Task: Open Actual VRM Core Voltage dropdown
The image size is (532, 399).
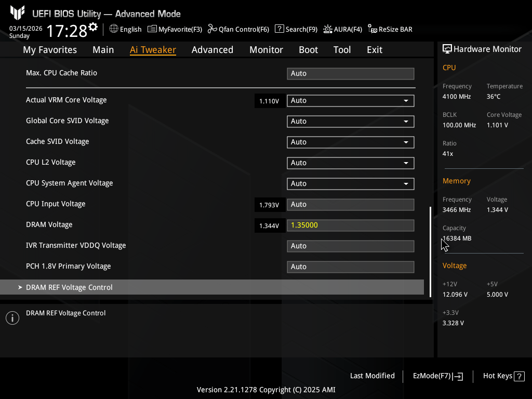Action: pos(351,101)
